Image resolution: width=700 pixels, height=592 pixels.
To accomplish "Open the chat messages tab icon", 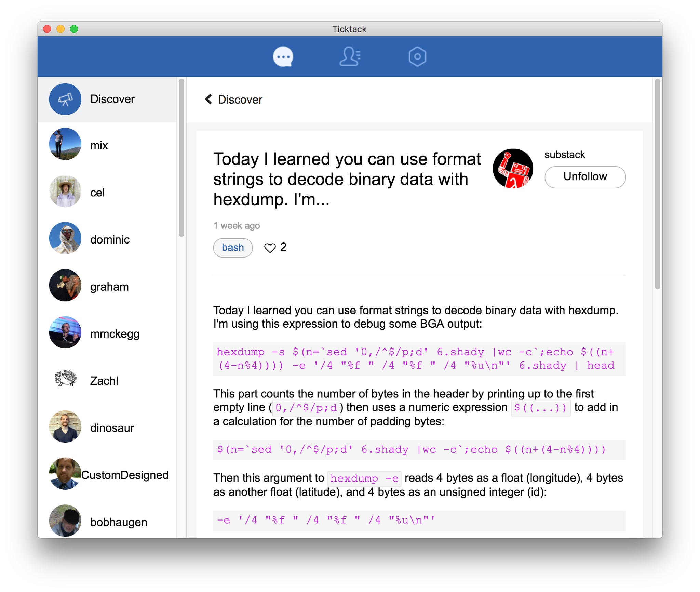I will (283, 56).
